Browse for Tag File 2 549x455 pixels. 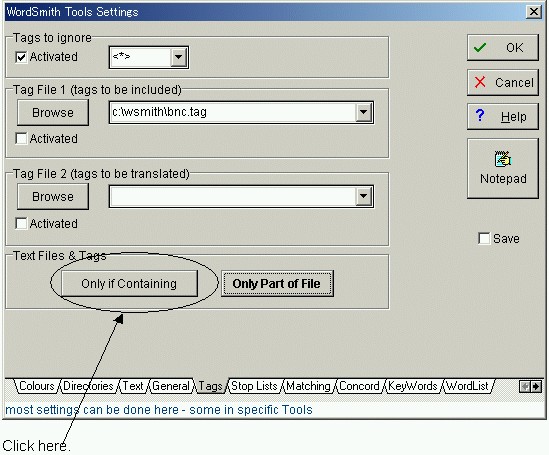tap(53, 197)
